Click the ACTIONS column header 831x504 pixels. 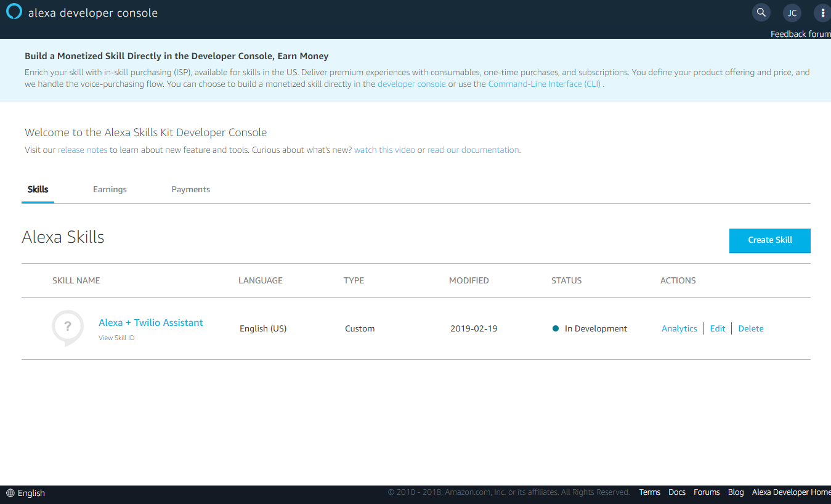678,280
